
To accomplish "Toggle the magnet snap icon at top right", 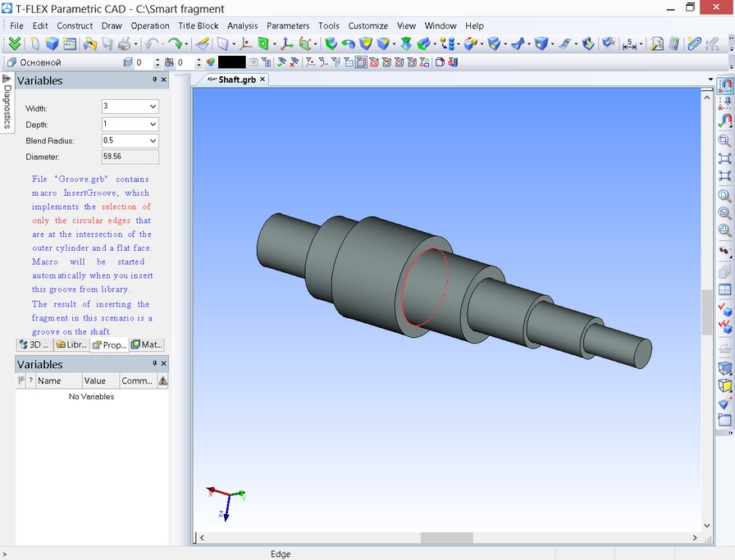I will point(725,85).
